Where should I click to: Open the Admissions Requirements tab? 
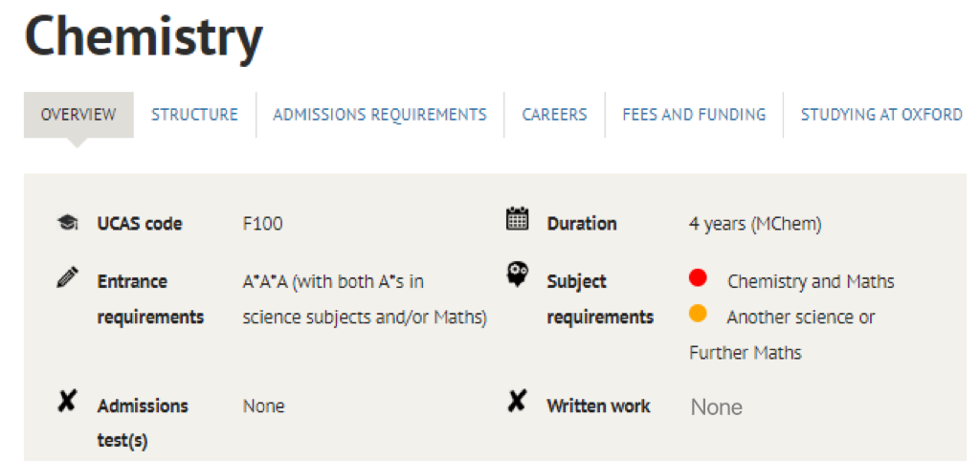(x=380, y=115)
